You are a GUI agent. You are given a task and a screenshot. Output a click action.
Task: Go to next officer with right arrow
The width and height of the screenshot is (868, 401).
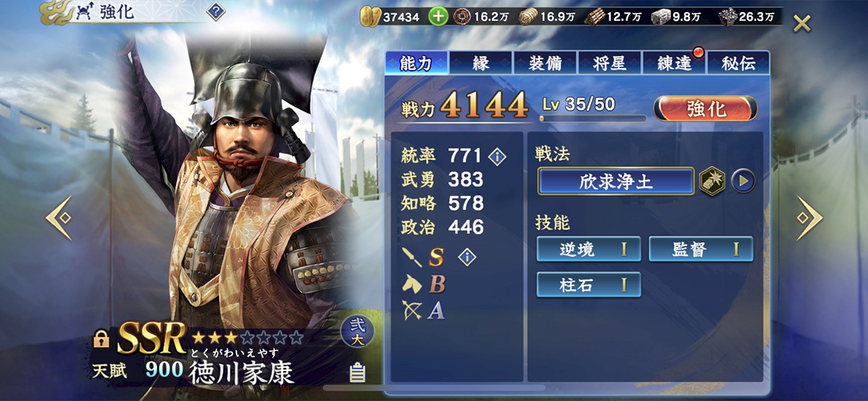coord(809,218)
